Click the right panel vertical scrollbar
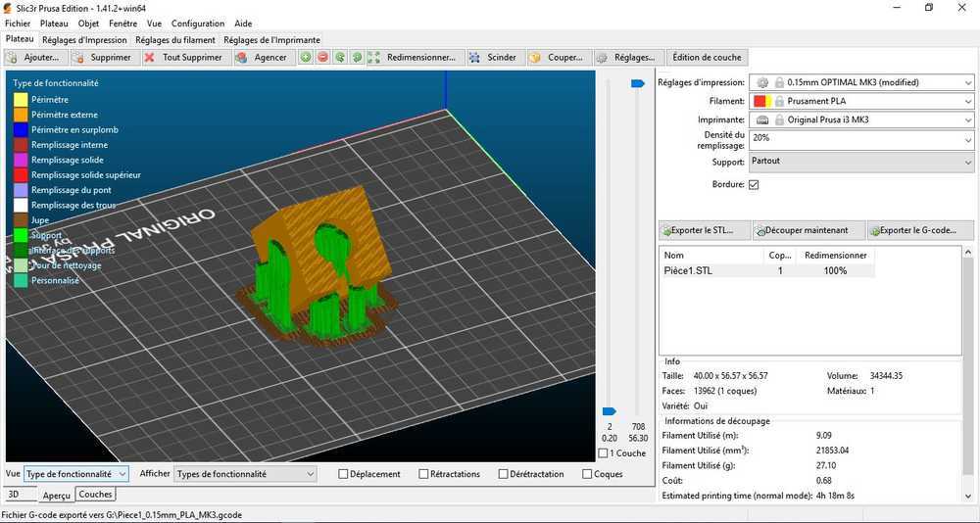Screen dimensions: 980x523 [968, 375]
